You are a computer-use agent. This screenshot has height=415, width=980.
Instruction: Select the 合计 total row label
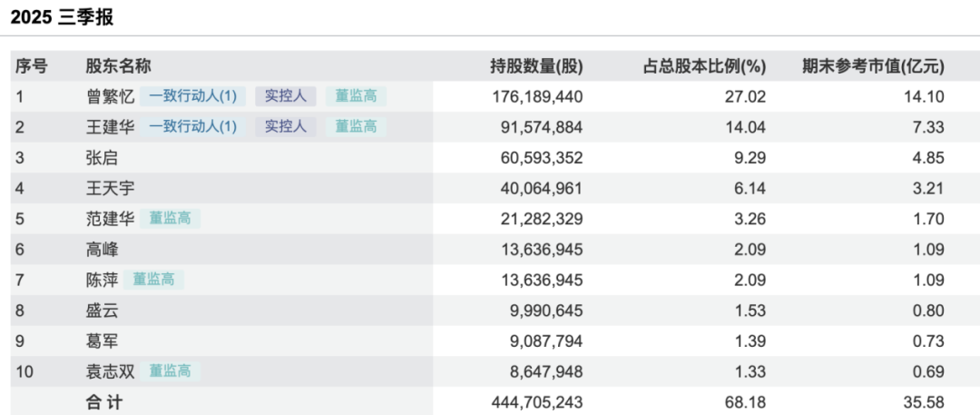coord(103,401)
